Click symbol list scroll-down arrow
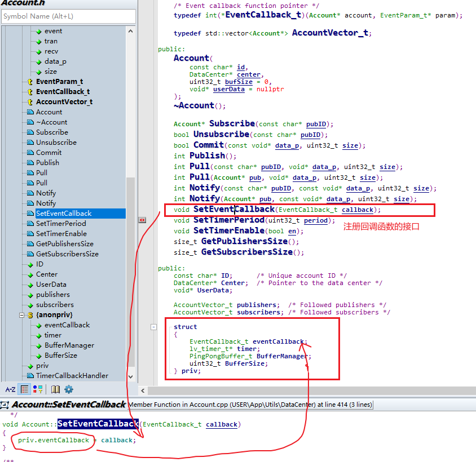 pos(130,377)
